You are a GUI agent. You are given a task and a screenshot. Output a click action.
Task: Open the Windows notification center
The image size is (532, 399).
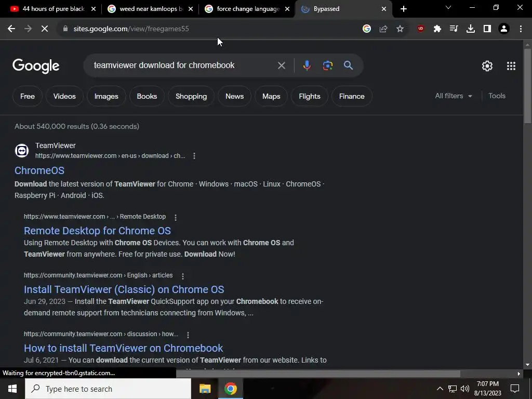pyautogui.click(x=515, y=389)
